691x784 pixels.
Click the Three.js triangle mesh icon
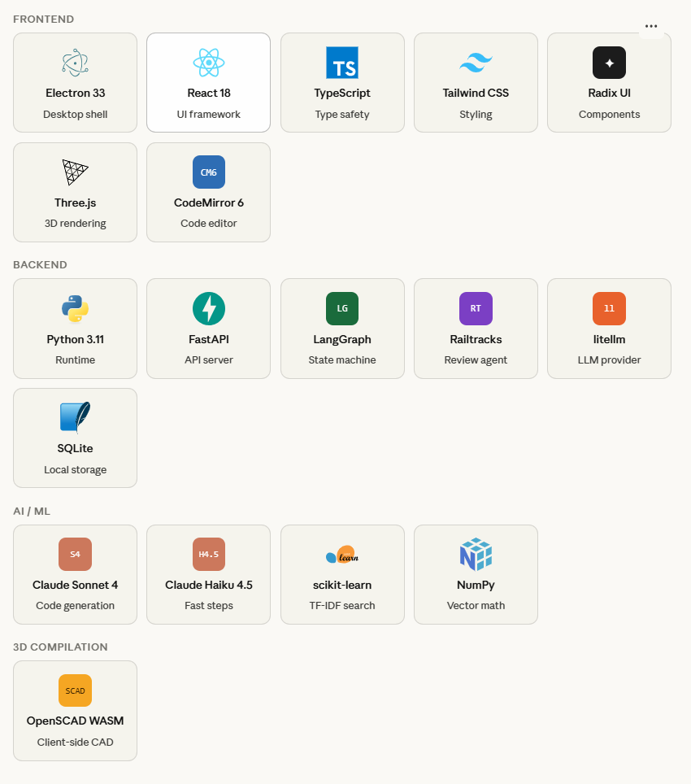[x=75, y=172]
